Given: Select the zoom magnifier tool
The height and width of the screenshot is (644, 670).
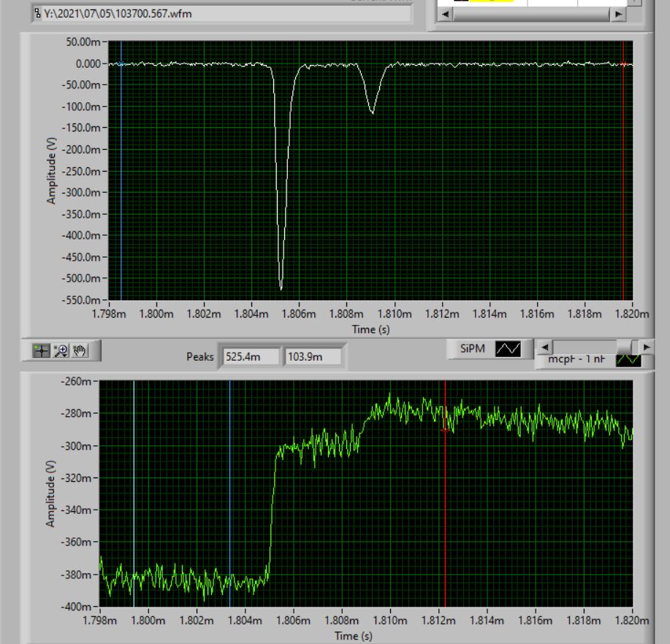Looking at the screenshot, I should point(61,350).
